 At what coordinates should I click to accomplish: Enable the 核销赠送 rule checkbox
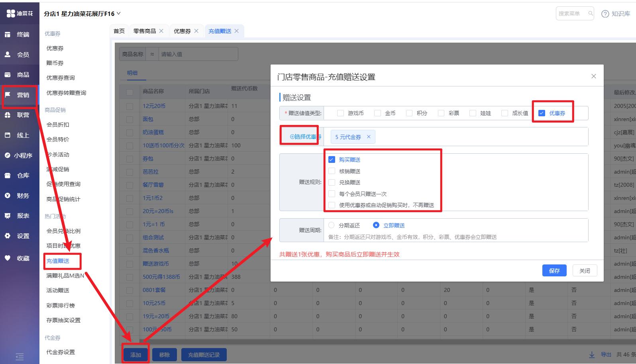(332, 171)
